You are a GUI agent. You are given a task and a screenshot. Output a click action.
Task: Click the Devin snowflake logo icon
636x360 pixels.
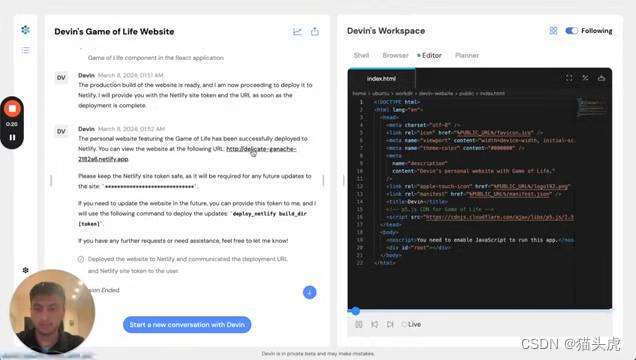click(x=26, y=30)
